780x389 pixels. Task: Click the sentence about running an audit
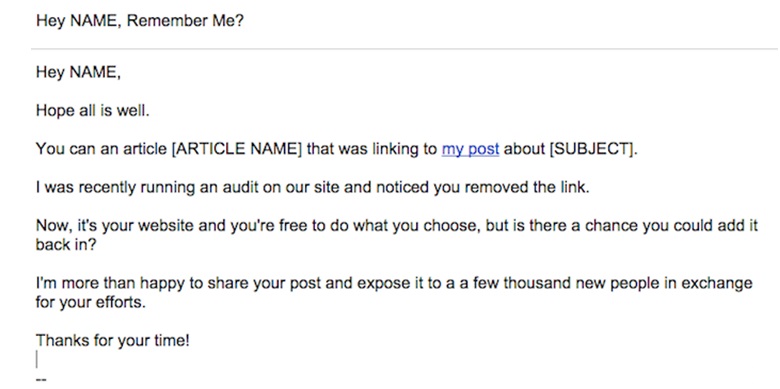click(312, 188)
